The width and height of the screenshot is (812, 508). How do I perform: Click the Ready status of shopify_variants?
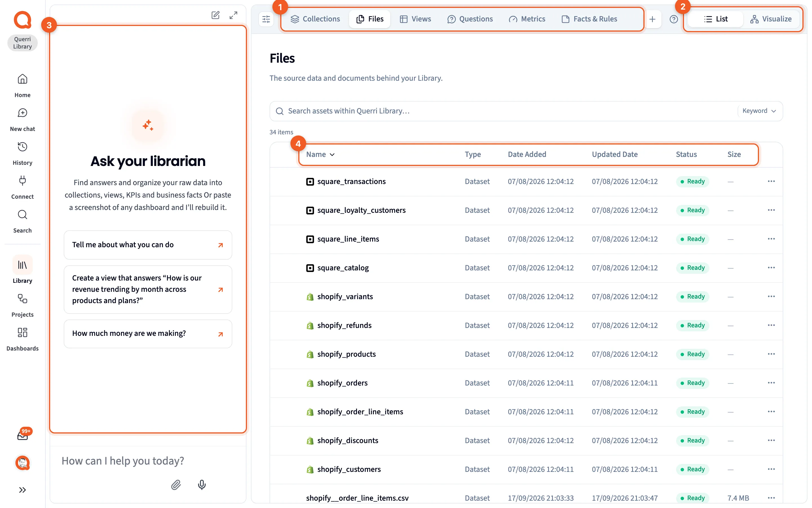(692, 297)
